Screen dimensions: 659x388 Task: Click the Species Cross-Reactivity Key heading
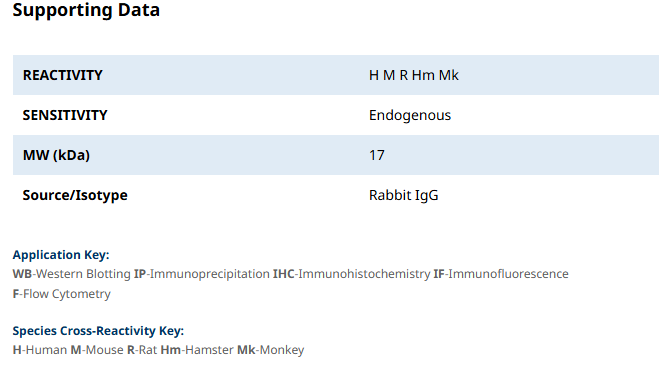[98, 331]
